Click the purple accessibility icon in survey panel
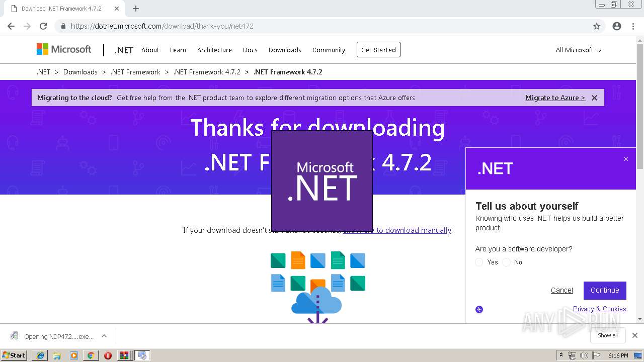This screenshot has width=644, height=362. (x=479, y=309)
